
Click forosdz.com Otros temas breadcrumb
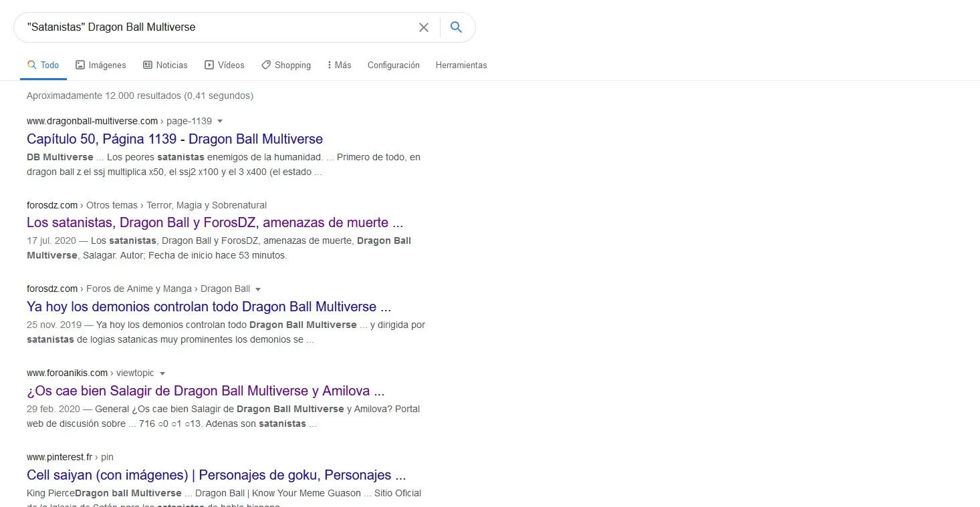(x=146, y=205)
